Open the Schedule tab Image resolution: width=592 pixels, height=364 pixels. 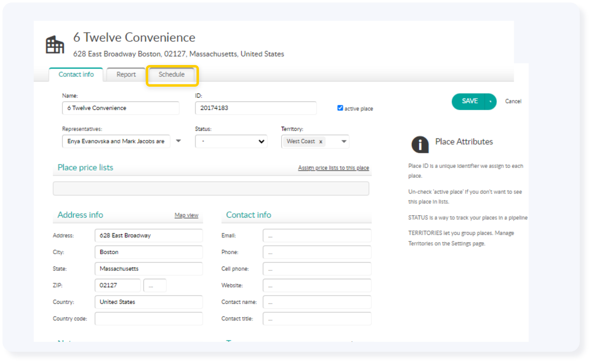[x=171, y=75]
